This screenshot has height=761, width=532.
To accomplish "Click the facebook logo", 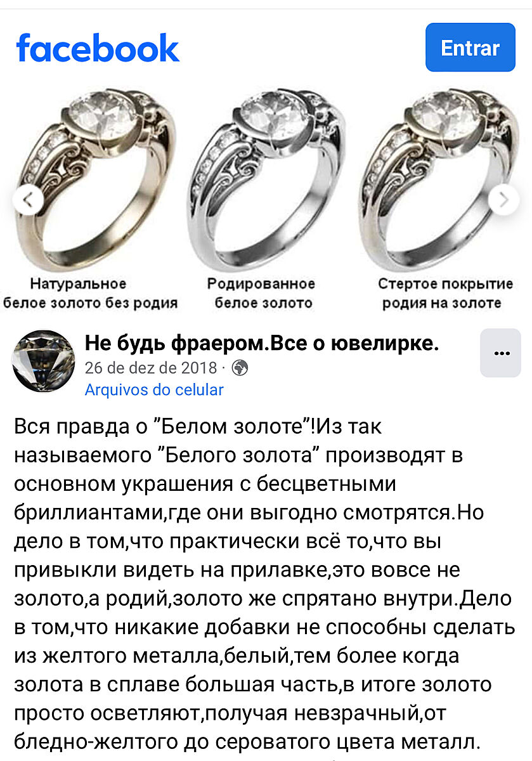I will pos(98,48).
